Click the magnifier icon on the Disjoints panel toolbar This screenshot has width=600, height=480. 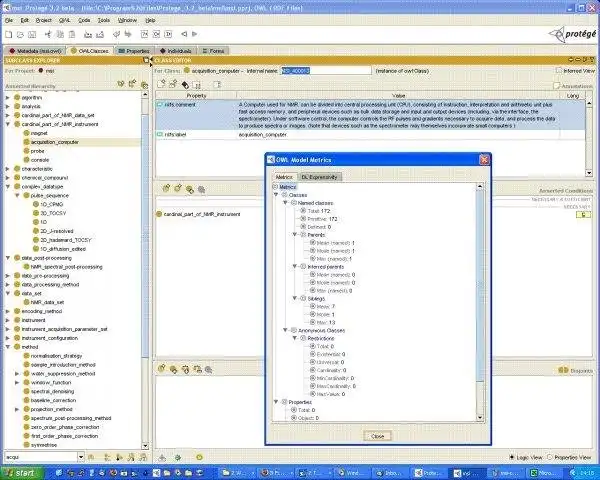(x=209, y=370)
